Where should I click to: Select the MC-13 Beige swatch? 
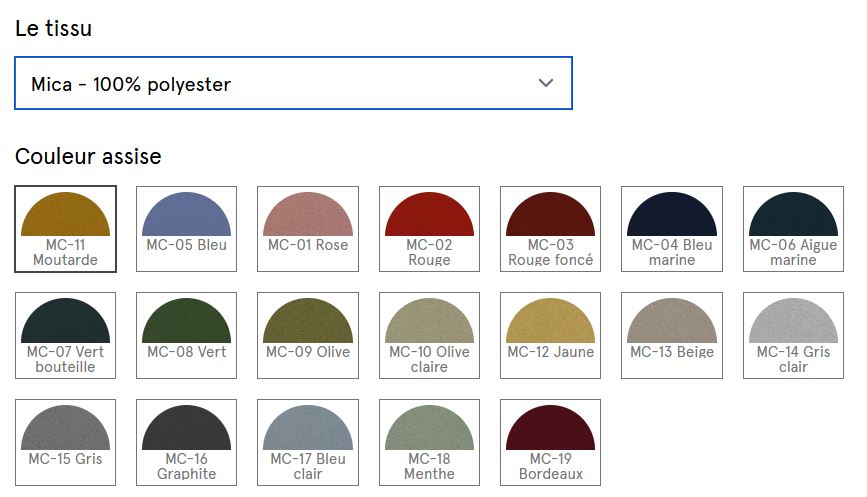[x=671, y=335]
